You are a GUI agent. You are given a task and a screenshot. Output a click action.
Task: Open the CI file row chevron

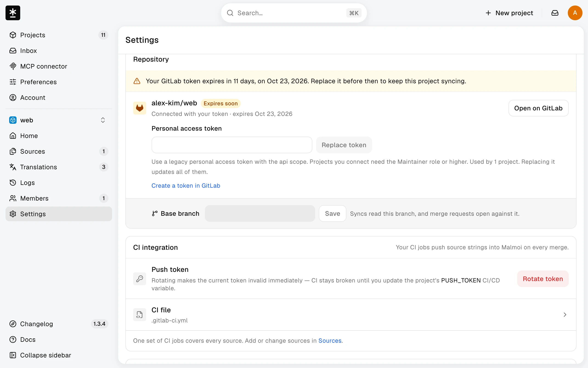pos(565,315)
